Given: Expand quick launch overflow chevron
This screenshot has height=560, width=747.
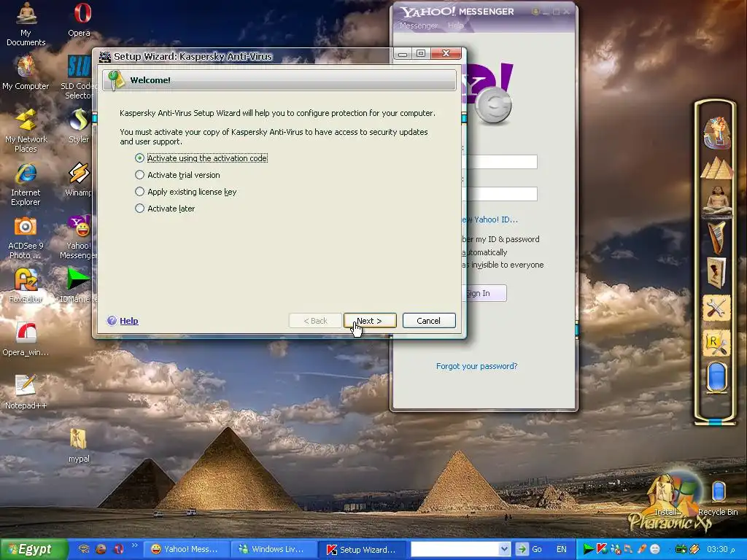Looking at the screenshot, I should pyautogui.click(x=134, y=545).
